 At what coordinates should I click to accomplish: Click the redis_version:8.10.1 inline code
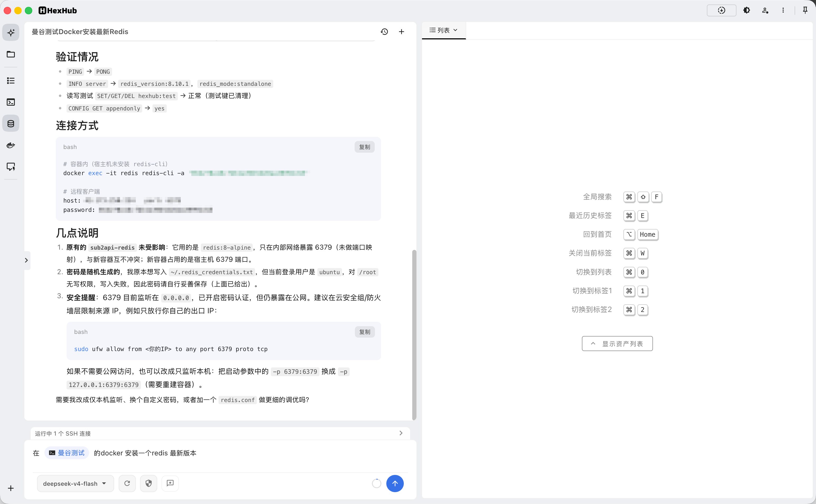point(154,84)
